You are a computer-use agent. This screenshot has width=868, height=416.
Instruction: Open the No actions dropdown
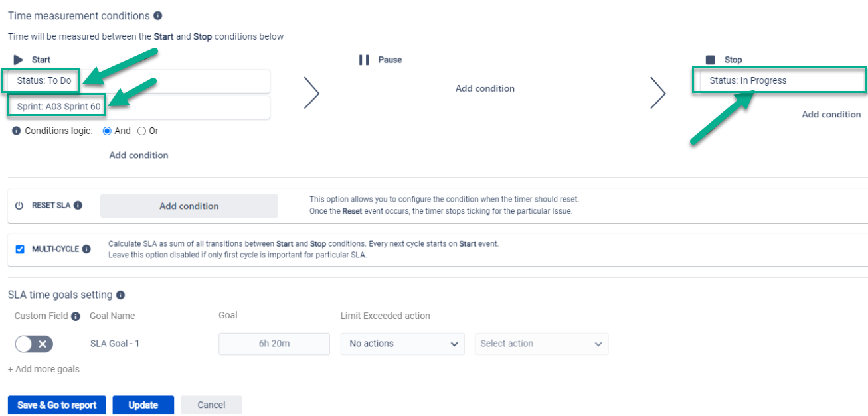tap(402, 344)
